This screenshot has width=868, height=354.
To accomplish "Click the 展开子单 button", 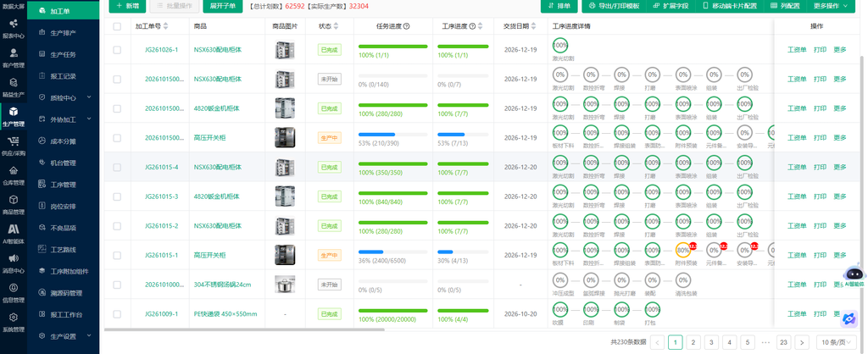I will pyautogui.click(x=223, y=6).
